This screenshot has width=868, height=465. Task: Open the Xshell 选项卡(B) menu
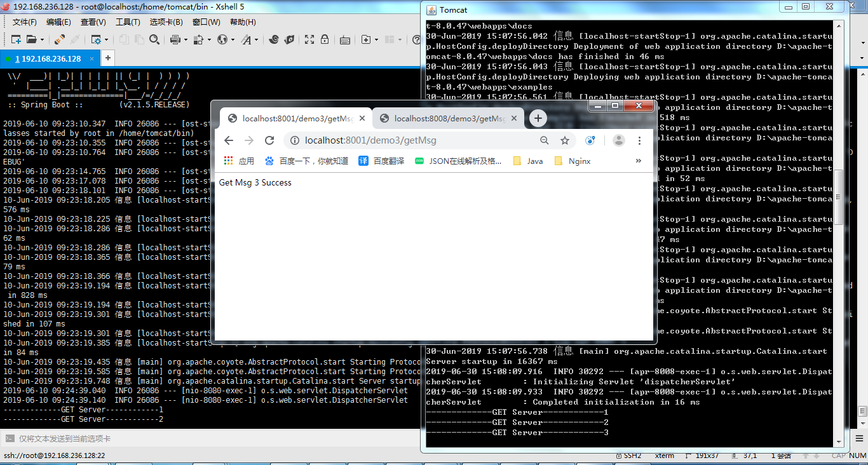coord(166,22)
